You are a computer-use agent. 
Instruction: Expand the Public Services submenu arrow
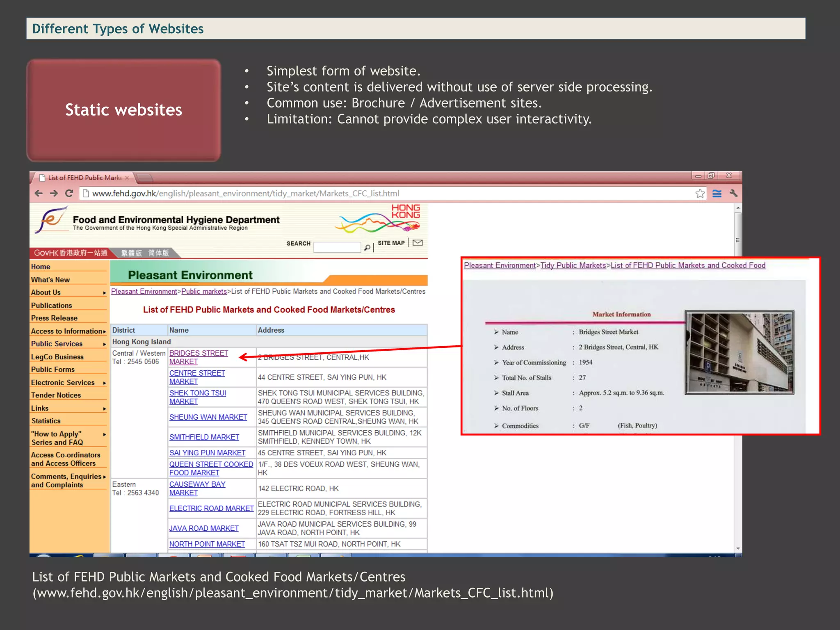point(105,344)
